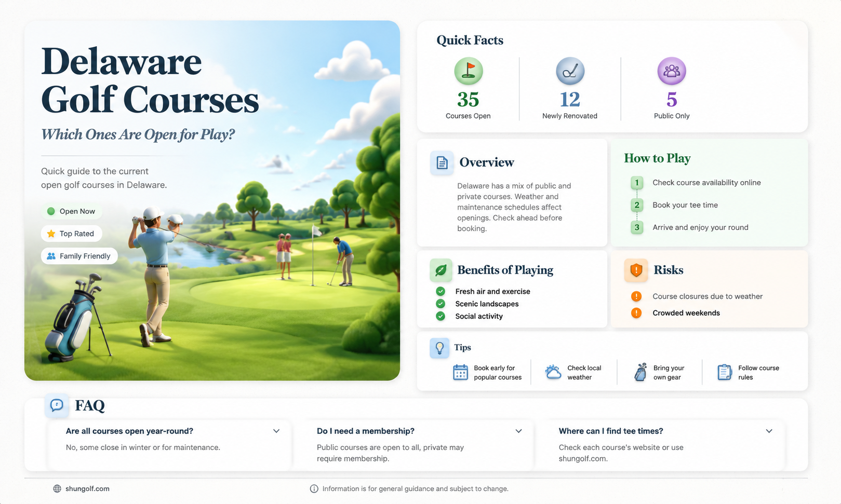Click the warning icon beside Crowded weekends
841x504 pixels.
(x=636, y=313)
